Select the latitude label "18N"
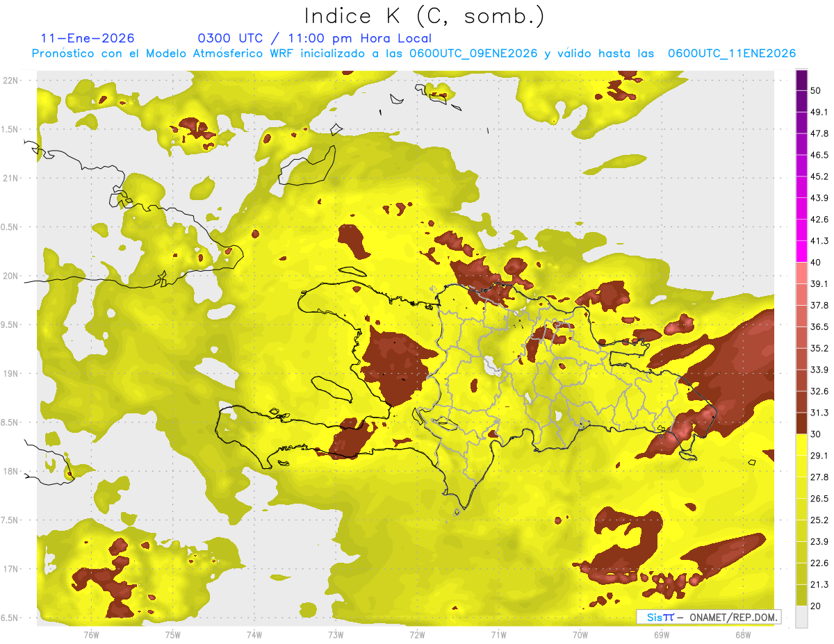 coord(11,471)
